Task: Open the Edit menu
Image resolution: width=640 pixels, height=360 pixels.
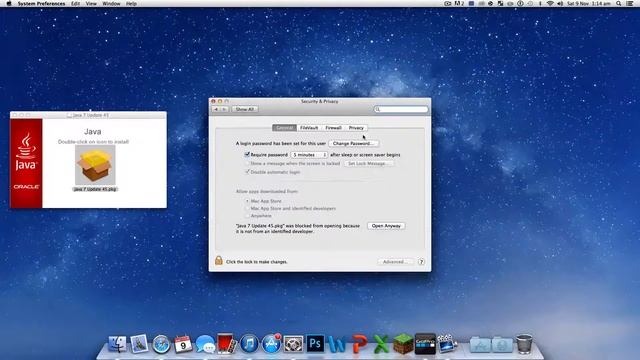Action: tap(76, 3)
